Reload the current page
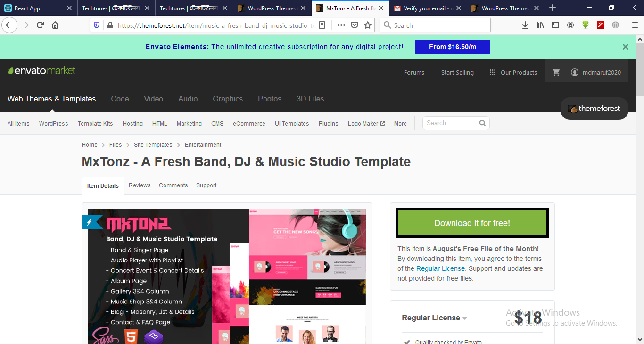This screenshot has height=344, width=644. (40, 25)
